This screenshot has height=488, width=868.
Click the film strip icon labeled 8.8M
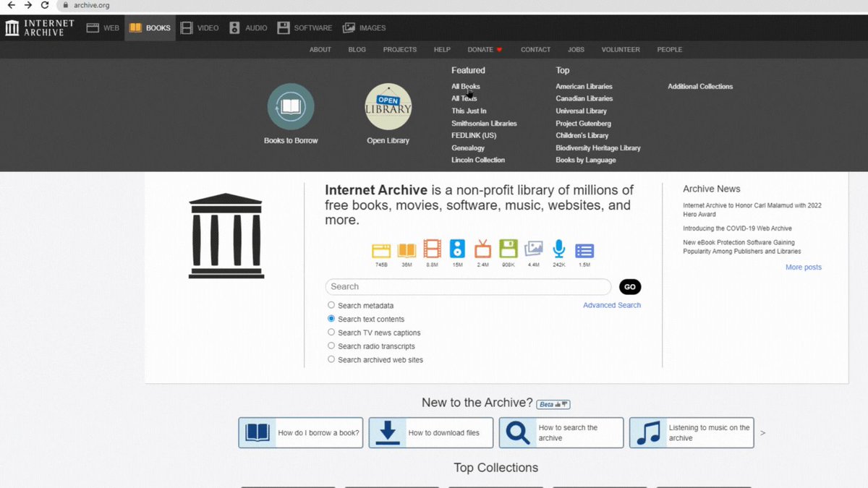[432, 249]
